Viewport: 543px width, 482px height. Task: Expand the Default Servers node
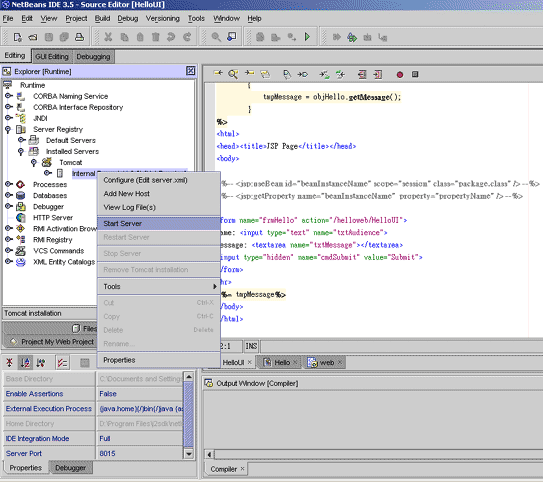coord(21,140)
